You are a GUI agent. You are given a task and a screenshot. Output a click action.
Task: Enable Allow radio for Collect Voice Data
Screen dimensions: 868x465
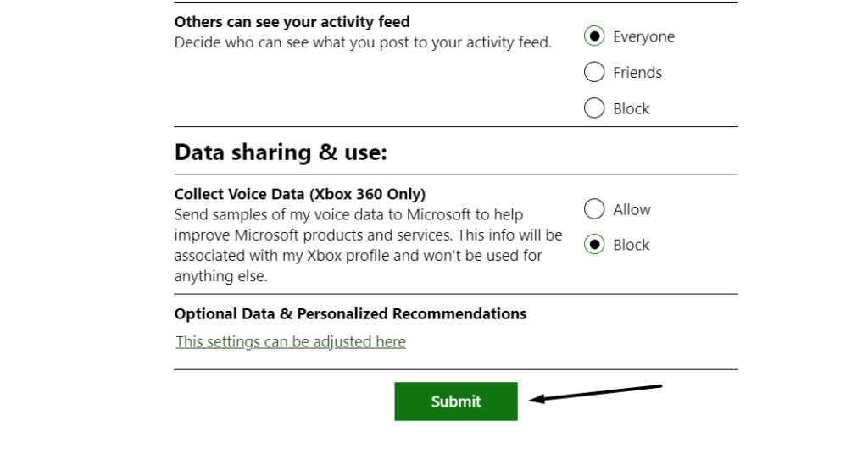coord(594,209)
